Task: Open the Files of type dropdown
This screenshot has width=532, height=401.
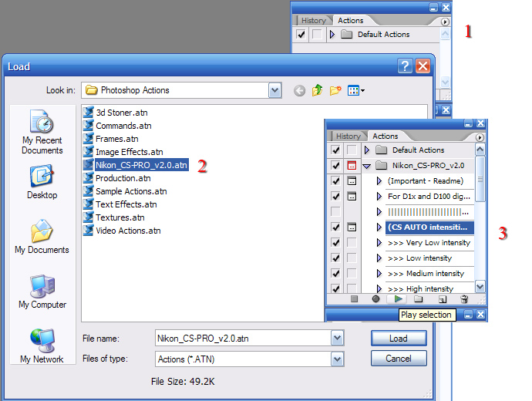Action: (x=337, y=359)
